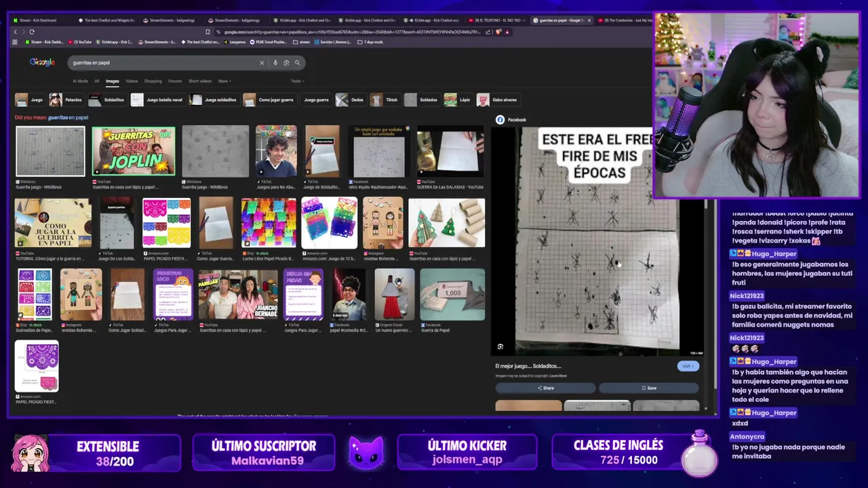Viewport: 868px width, 488px height.
Task: Switch to the Videos tab
Action: click(132, 81)
